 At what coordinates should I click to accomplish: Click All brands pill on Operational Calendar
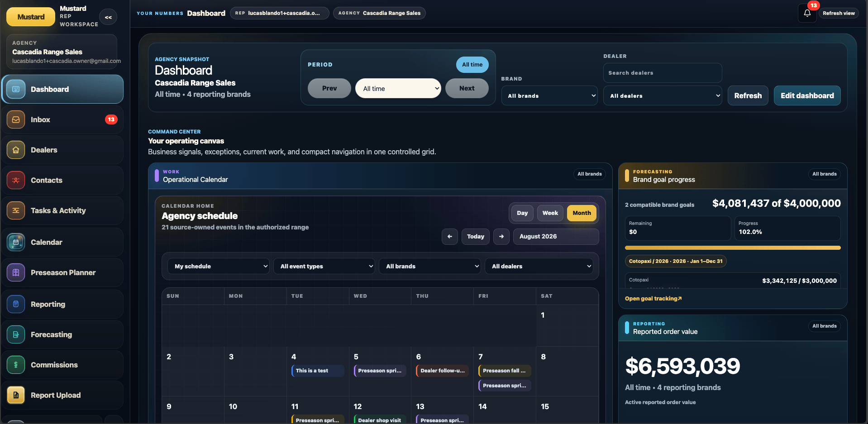point(589,174)
